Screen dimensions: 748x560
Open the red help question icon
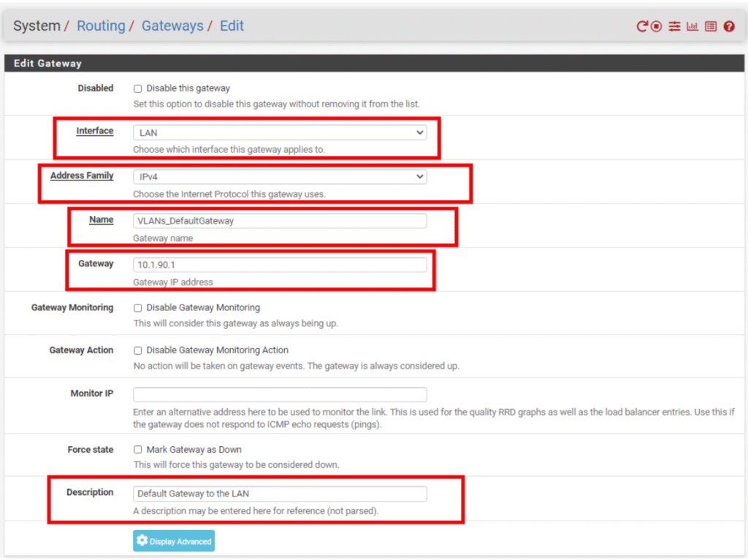pos(729,26)
